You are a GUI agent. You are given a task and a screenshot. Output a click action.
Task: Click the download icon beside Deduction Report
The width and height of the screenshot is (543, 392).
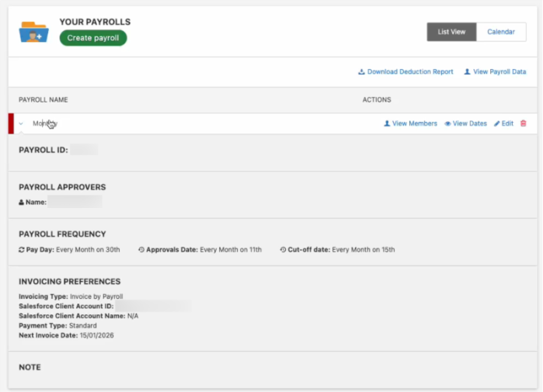361,71
